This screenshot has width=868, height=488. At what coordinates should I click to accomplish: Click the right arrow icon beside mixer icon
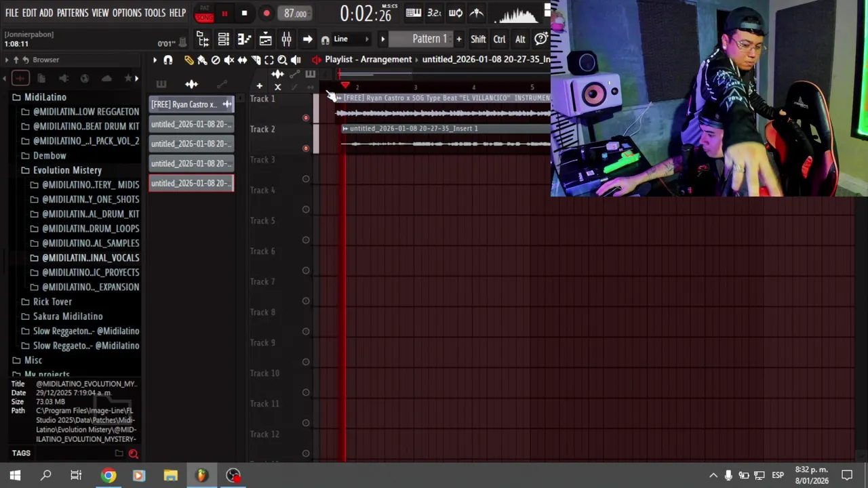(307, 39)
